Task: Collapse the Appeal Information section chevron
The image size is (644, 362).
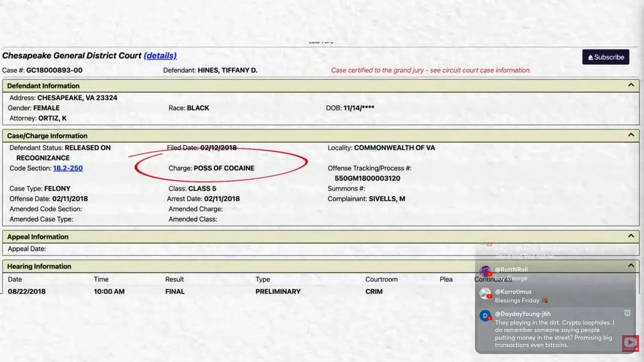Action: (x=631, y=236)
